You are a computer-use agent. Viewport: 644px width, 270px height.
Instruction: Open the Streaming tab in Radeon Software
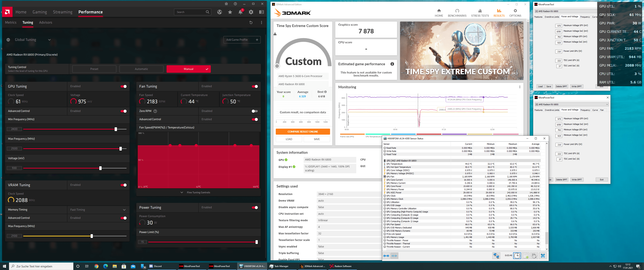[63, 12]
